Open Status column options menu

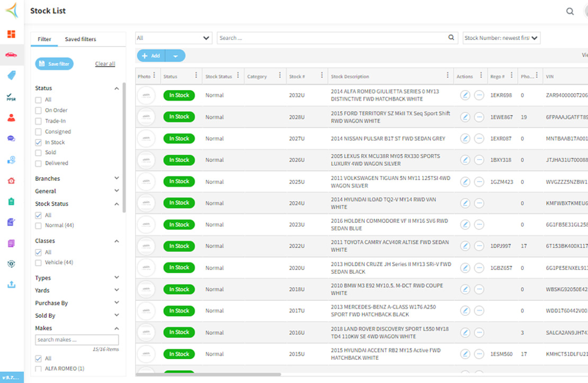click(196, 75)
